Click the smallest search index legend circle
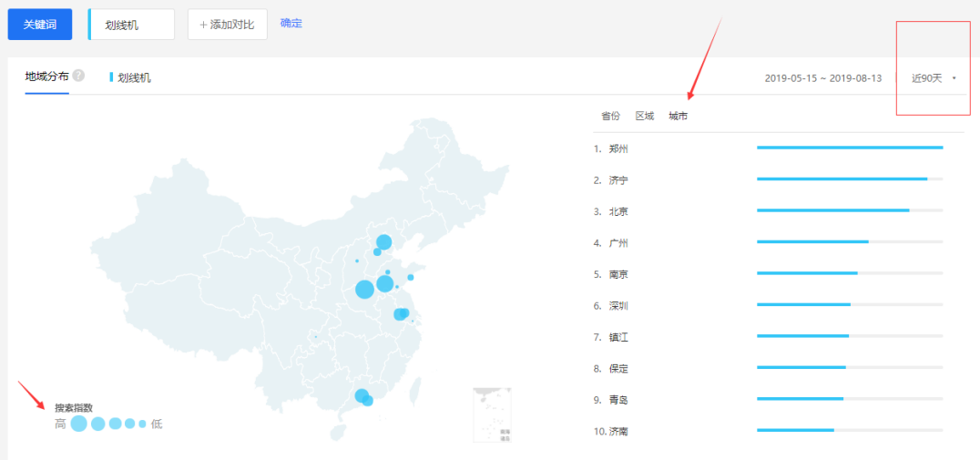This screenshot has height=460, width=980. [142, 424]
